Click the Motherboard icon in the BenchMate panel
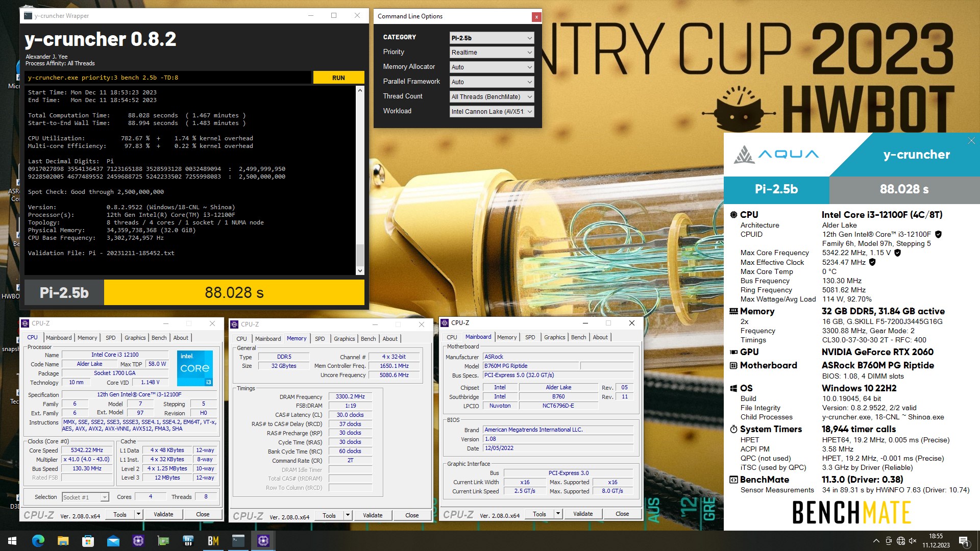This screenshot has height=551, width=980. coord(733,365)
